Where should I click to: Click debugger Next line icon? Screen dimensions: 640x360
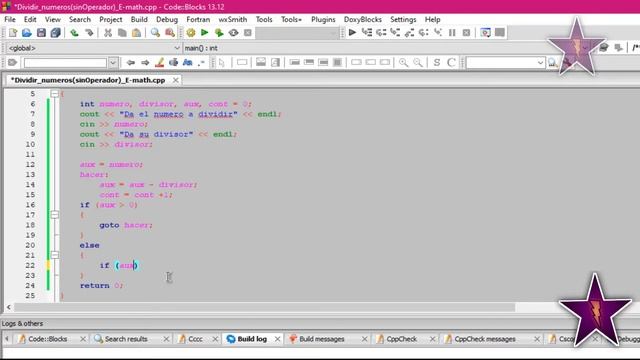pos(381,33)
